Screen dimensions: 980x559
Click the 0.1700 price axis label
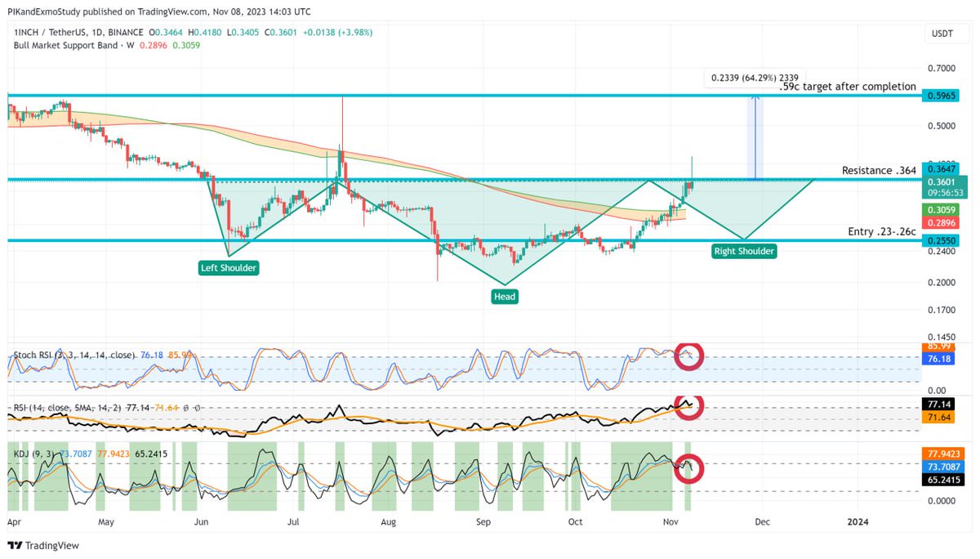pos(942,311)
